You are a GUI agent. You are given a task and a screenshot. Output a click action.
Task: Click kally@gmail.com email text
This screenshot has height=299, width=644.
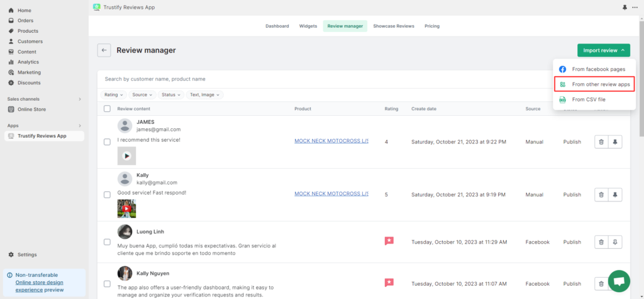[x=157, y=183]
